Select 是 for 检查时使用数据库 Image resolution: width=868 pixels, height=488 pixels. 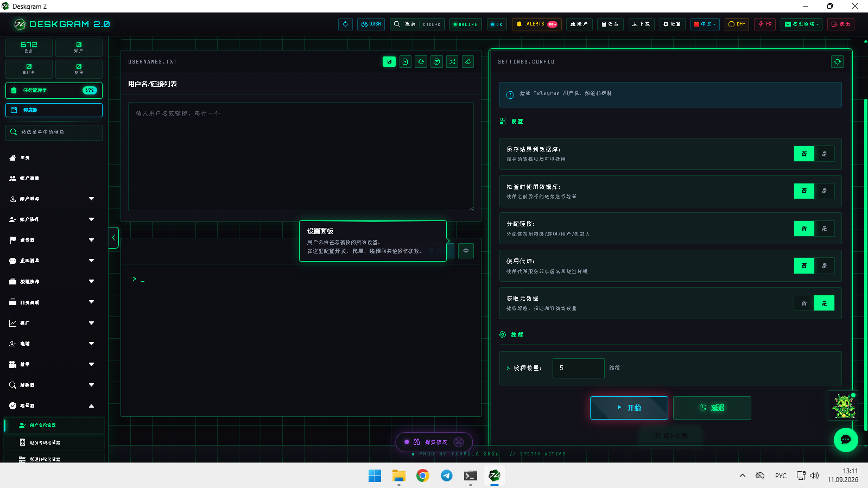click(x=824, y=191)
